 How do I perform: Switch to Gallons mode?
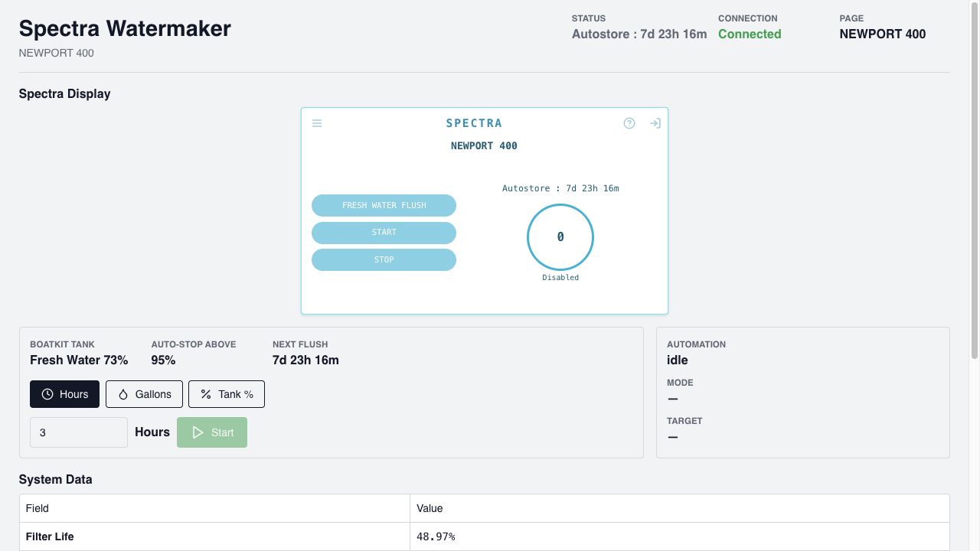(144, 394)
